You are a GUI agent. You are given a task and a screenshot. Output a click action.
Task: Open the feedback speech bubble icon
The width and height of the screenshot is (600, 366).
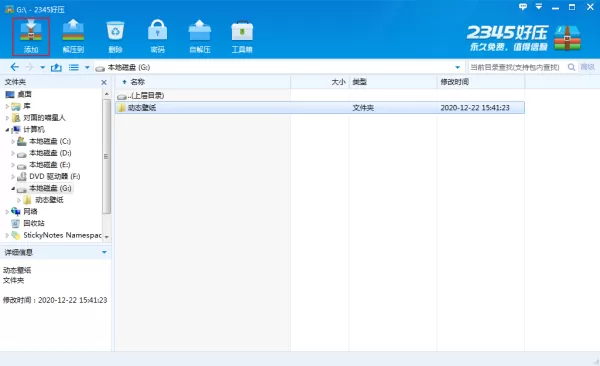point(523,7)
